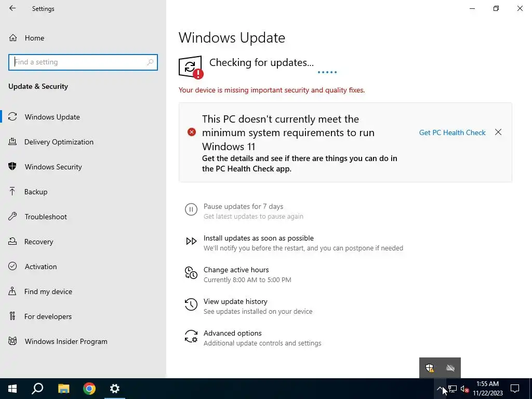Click the Recovery icon

pos(12,241)
